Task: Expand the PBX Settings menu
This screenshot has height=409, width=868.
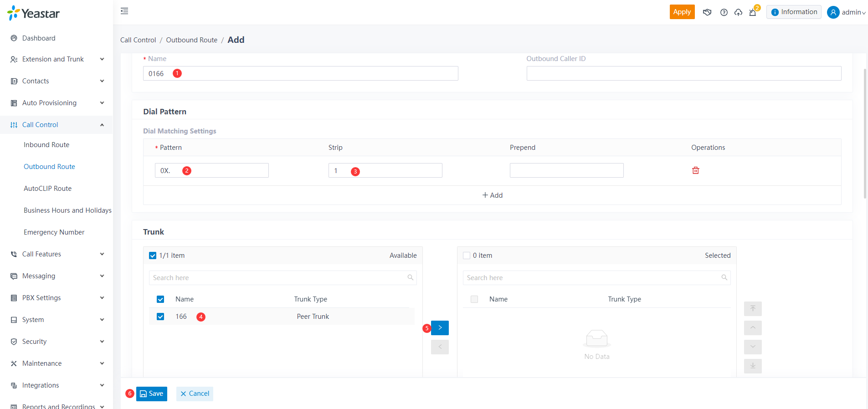Action: coord(56,298)
